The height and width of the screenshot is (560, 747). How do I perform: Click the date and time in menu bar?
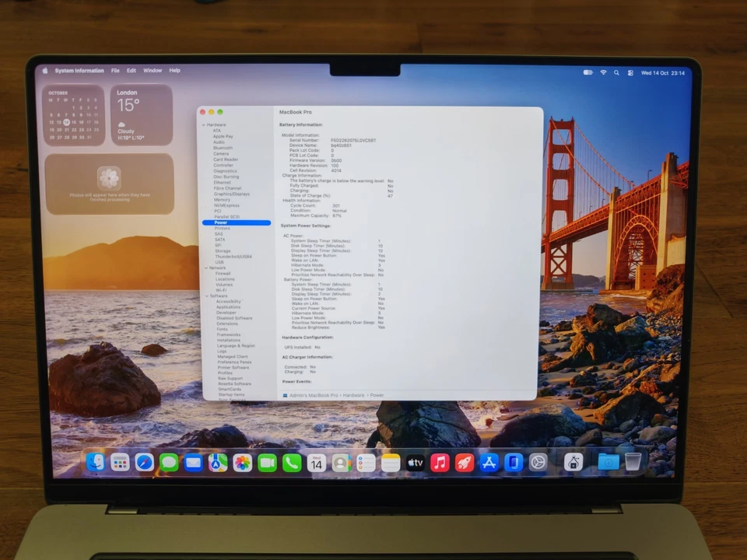(x=663, y=73)
